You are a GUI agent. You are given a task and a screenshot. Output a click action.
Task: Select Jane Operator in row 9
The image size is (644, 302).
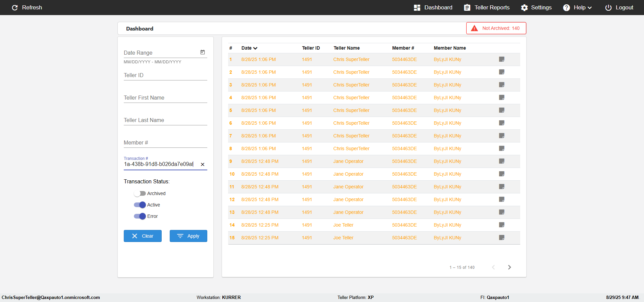pyautogui.click(x=348, y=161)
